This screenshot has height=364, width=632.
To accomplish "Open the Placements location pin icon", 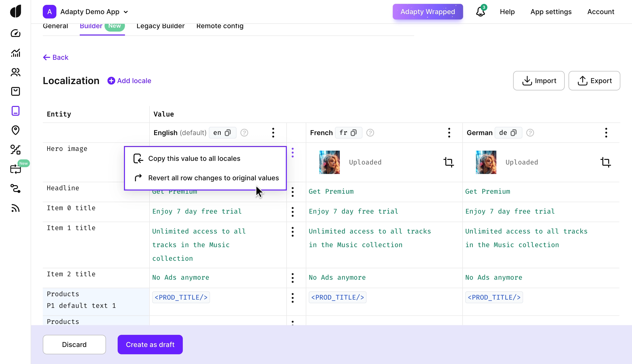I will (16, 130).
